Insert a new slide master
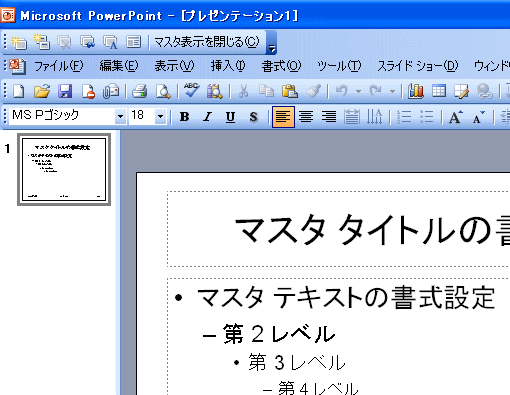This screenshot has width=510, height=395. (19, 42)
